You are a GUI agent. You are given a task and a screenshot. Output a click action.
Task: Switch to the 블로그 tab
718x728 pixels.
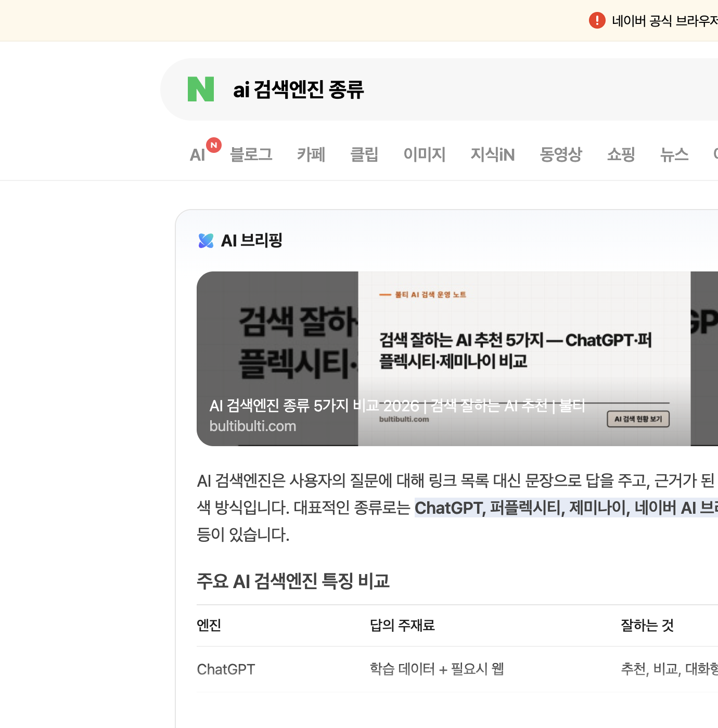pos(251,154)
